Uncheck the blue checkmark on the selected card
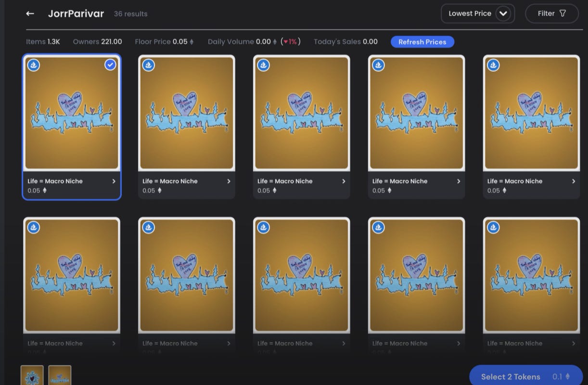Screen dimensions: 588x385 click(110, 65)
